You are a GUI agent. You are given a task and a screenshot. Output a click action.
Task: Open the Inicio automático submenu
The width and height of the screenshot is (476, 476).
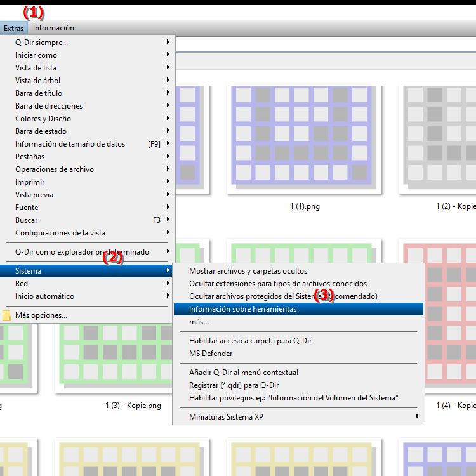point(88,296)
